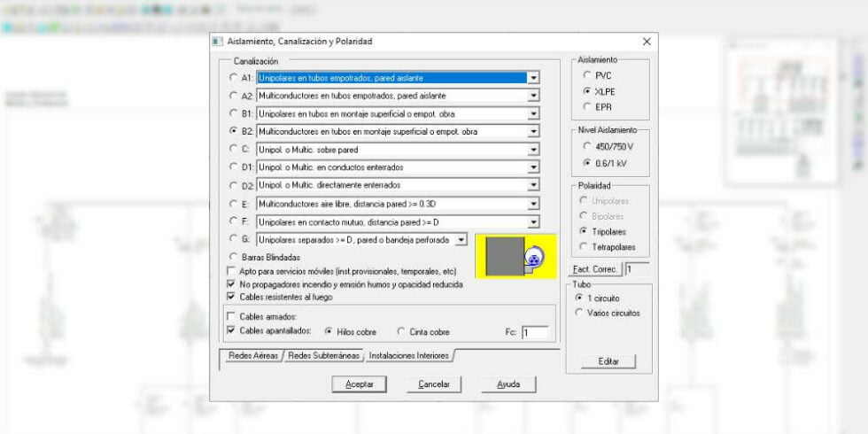Viewport: 868px width, 434px height.
Task: Click the Fc value input field
Action: click(534, 333)
